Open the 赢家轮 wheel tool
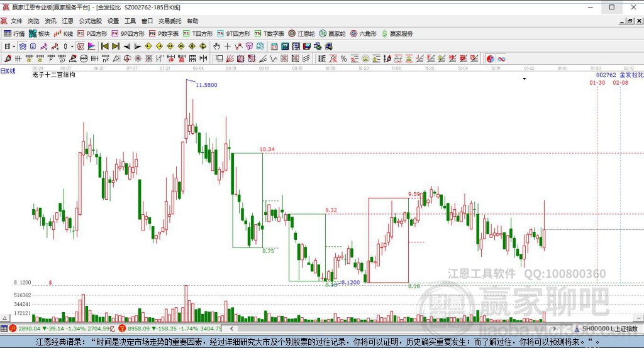This screenshot has width=644, height=348. 332,34
